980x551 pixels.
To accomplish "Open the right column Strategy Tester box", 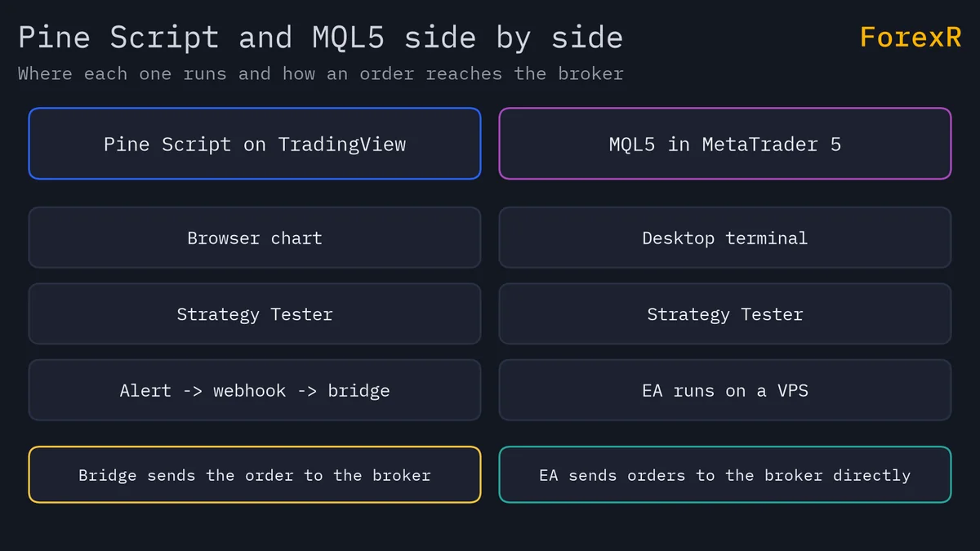I will tap(725, 313).
